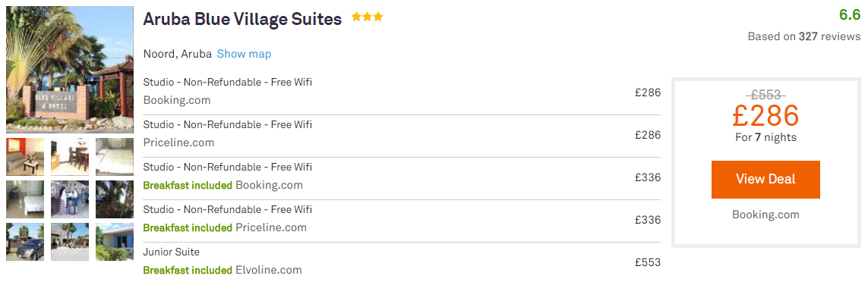Screen dimensions: 868x282
Task: Select the Priceline.com Studio offer at £286
Action: tap(402, 135)
